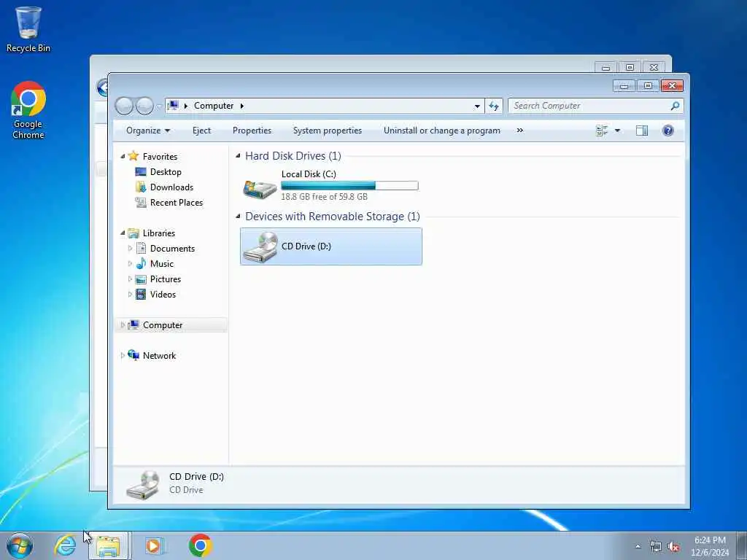Image resolution: width=747 pixels, height=560 pixels.
Task: Click the network tray icon
Action: tap(656, 546)
